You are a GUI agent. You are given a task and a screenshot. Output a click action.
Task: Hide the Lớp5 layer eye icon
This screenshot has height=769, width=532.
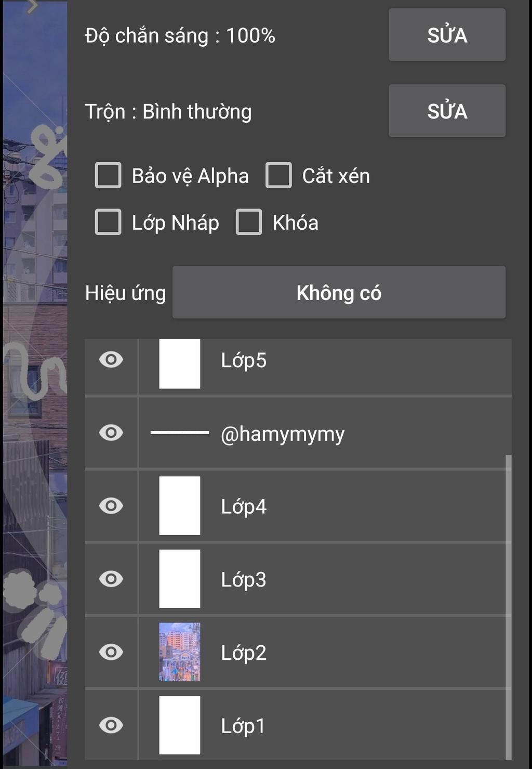point(111,360)
